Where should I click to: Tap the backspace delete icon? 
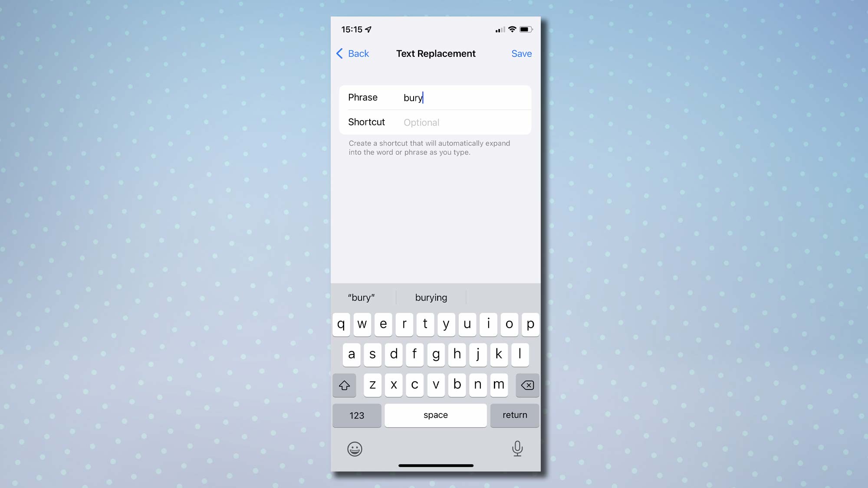(527, 385)
